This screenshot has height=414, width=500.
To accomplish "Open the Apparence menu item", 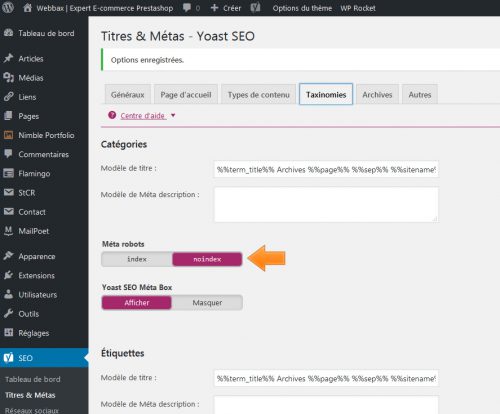I will [x=37, y=256].
